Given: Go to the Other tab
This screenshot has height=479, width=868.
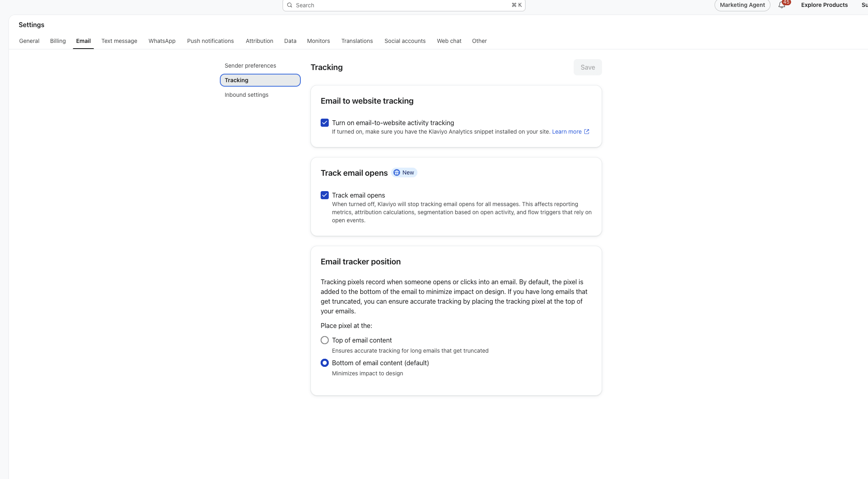Looking at the screenshot, I should (x=479, y=41).
